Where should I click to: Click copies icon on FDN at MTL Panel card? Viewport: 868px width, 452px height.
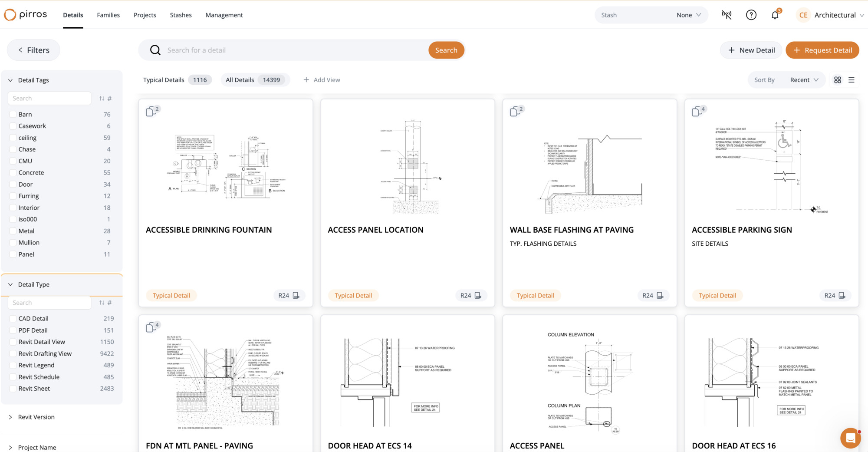151,327
